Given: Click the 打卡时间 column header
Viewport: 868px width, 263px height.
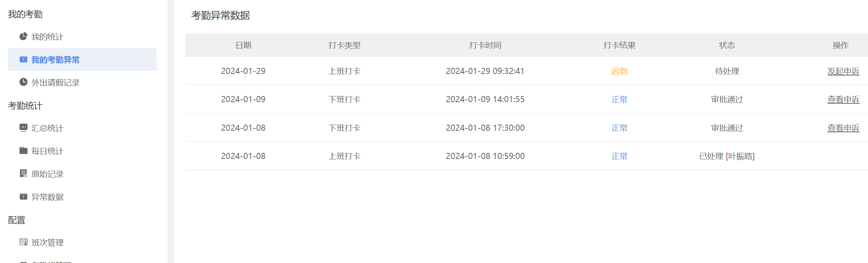Looking at the screenshot, I should 485,45.
